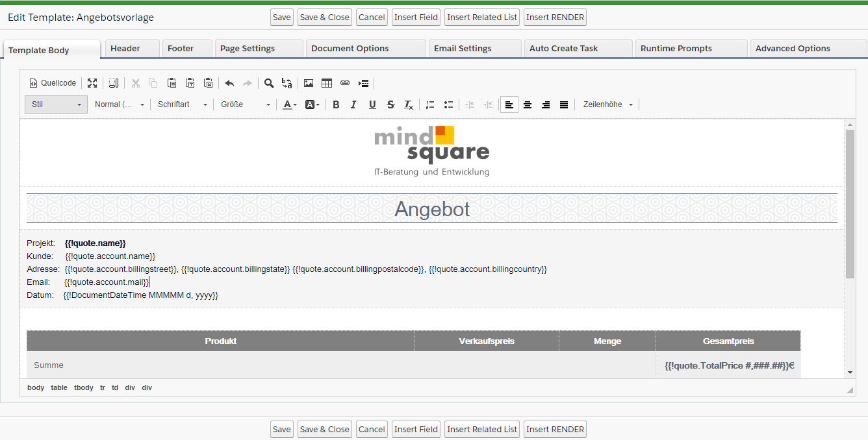Open the Document Options tab
Viewport: 868px width, 440px height.
point(366,48)
